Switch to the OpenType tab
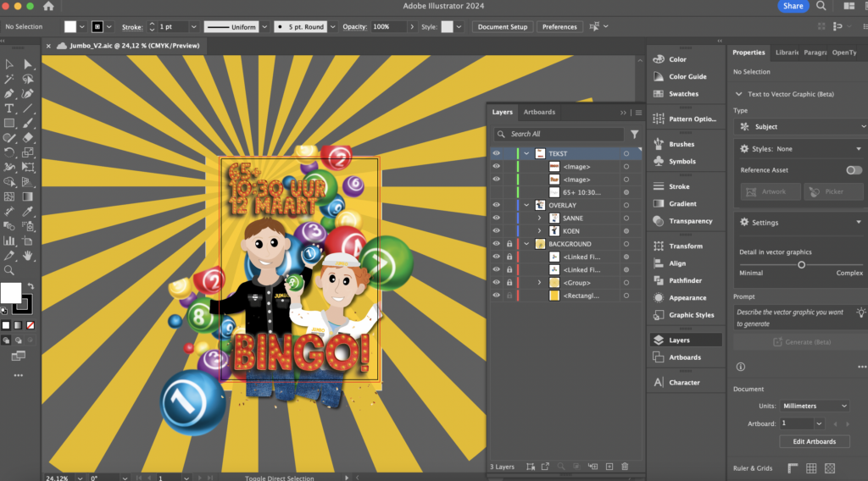 click(844, 53)
